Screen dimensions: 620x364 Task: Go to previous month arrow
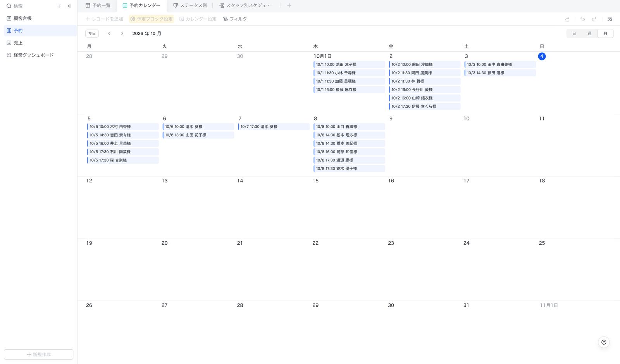pyautogui.click(x=109, y=34)
